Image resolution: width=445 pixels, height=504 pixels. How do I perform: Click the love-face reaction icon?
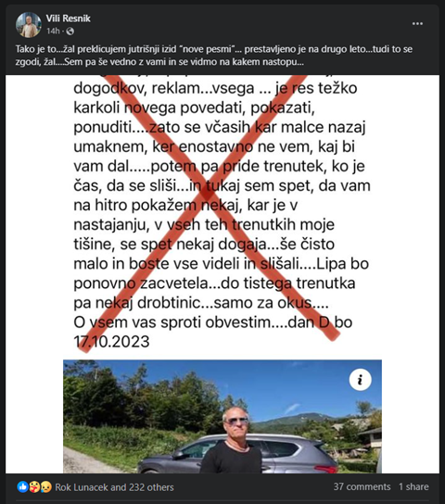click(x=34, y=487)
